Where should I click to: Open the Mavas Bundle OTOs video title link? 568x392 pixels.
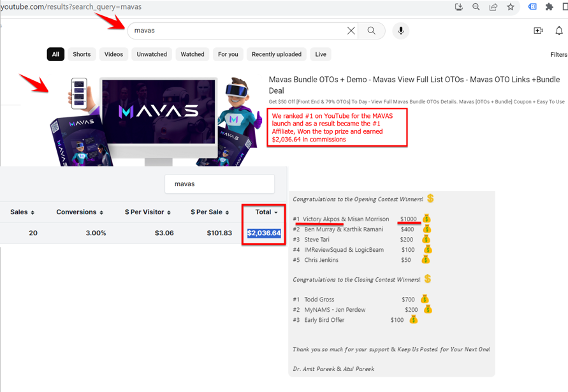414,85
